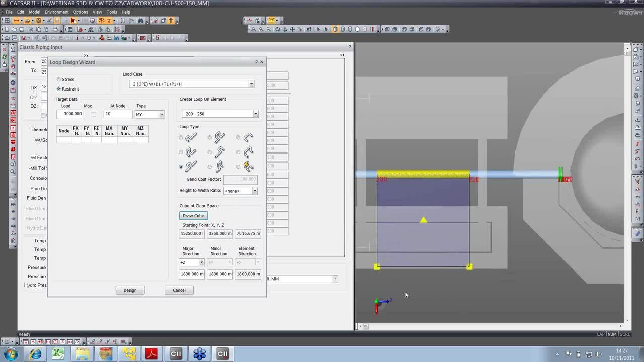
Task: Expand the chevron above Loop Design Wizard title
Action: (x=86, y=56)
